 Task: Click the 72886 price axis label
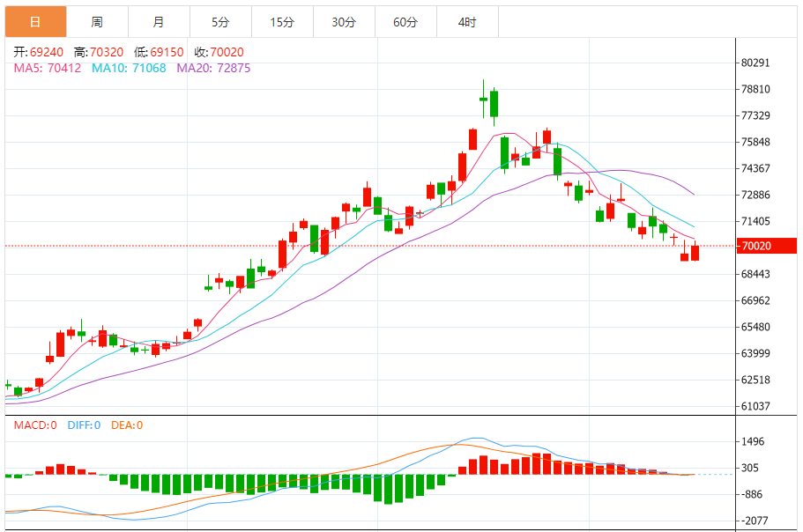[756, 195]
